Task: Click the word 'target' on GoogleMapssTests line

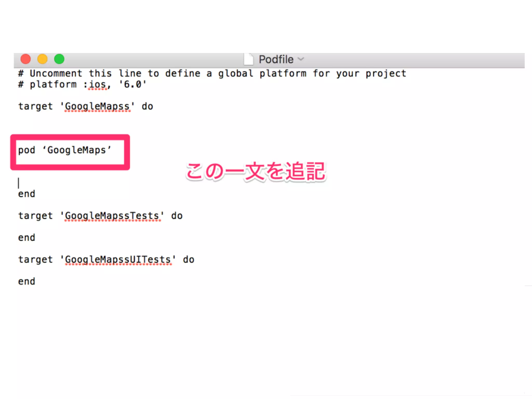Action: [x=35, y=216]
